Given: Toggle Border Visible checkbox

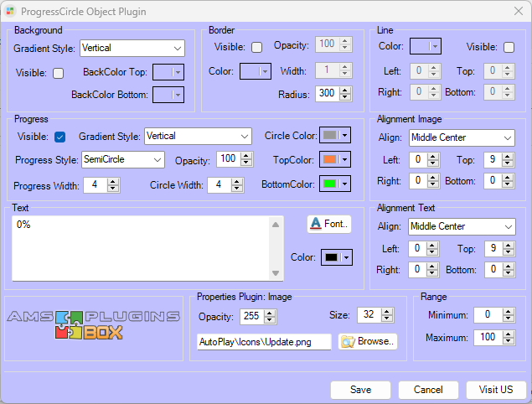Looking at the screenshot, I should click(256, 47).
